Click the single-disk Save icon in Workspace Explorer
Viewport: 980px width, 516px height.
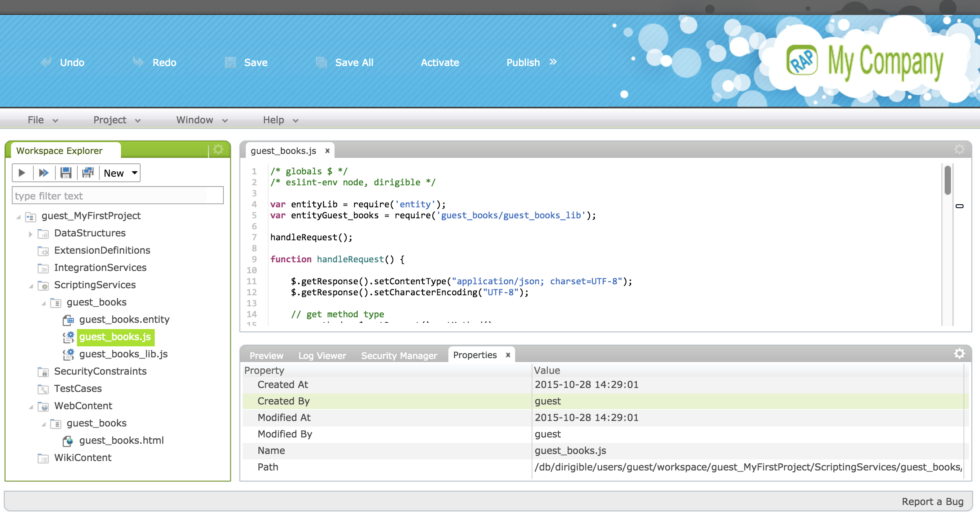pos(66,173)
